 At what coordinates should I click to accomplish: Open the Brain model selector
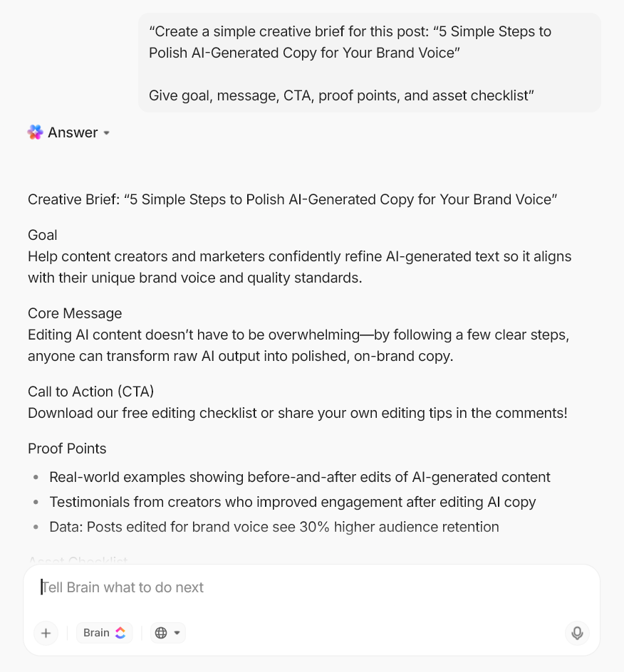point(104,633)
